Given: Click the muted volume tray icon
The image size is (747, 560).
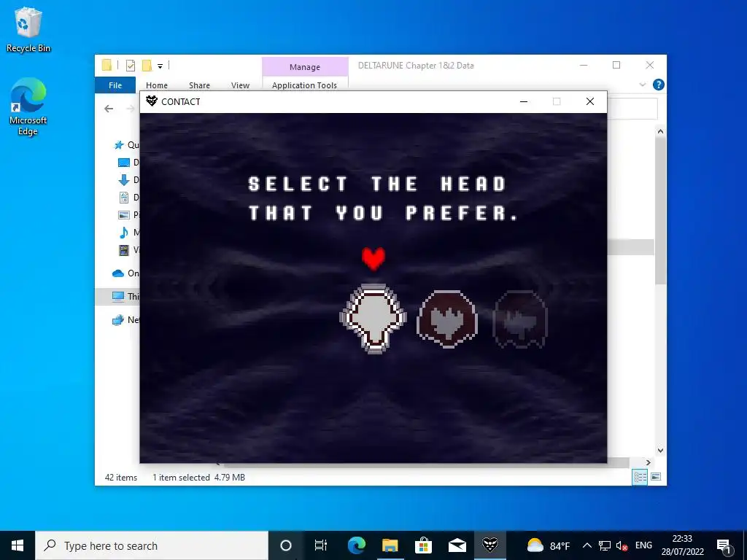Looking at the screenshot, I should point(622,545).
